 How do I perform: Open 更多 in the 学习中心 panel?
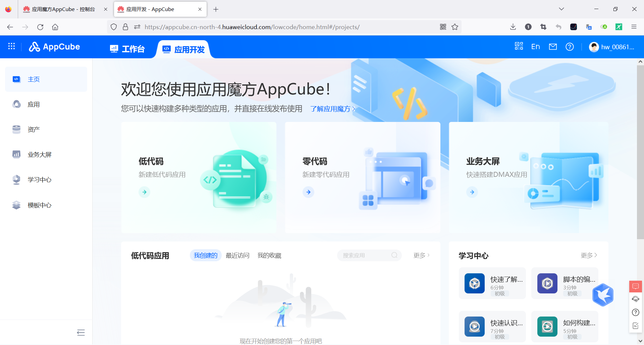click(588, 255)
